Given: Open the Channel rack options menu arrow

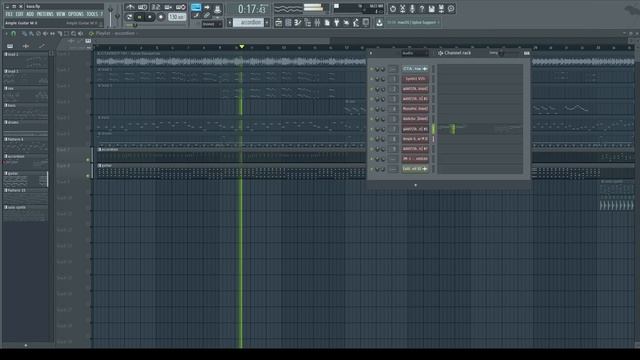Looking at the screenshot, I should [371, 53].
